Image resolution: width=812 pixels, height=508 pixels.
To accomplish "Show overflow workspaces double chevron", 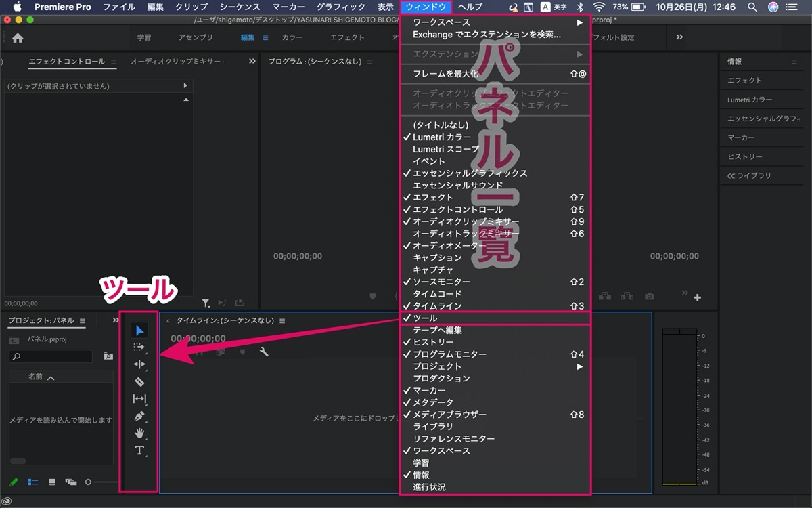I will 679,37.
